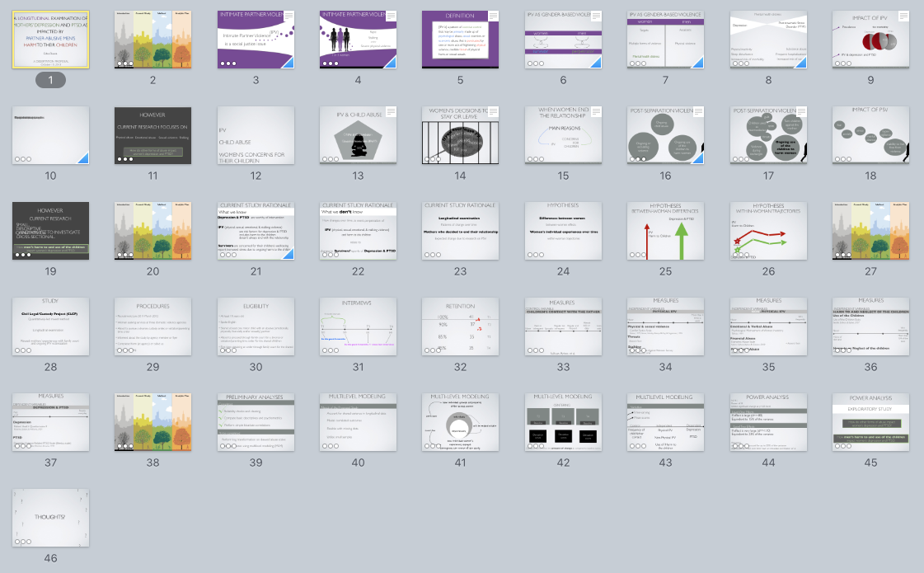Select the first 'Current Study Rationale' slide
The image size is (924, 573).
click(x=256, y=230)
